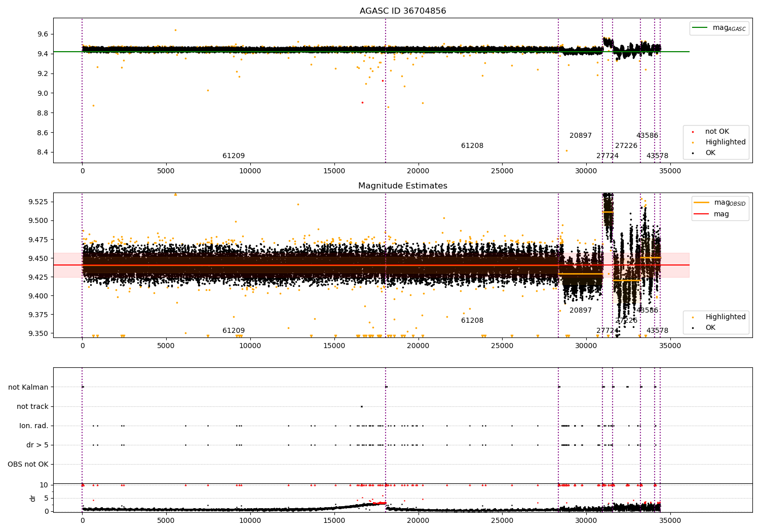Click the 8.6 y-axis tick label
The width and height of the screenshot is (760, 532).
pyautogui.click(x=43, y=133)
